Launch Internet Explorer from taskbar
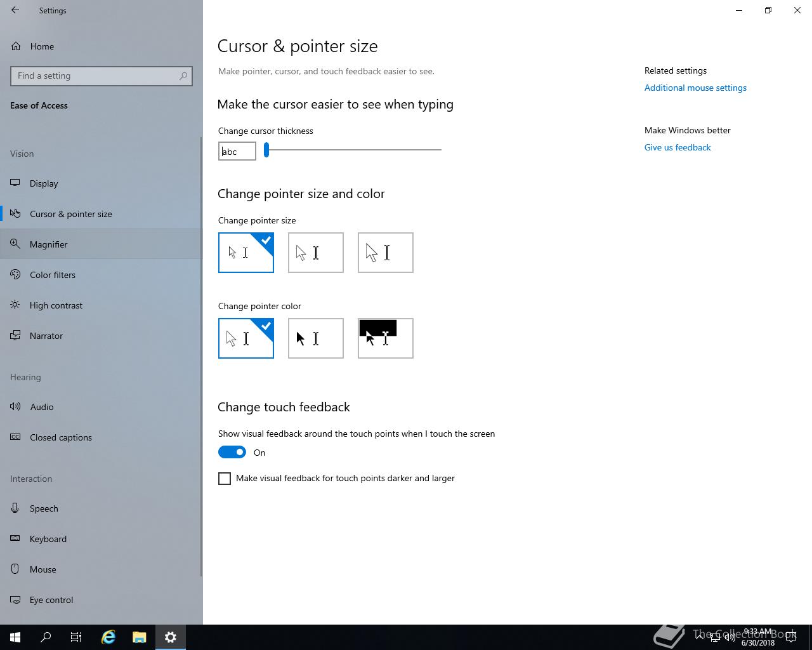This screenshot has width=812, height=650. pos(108,637)
